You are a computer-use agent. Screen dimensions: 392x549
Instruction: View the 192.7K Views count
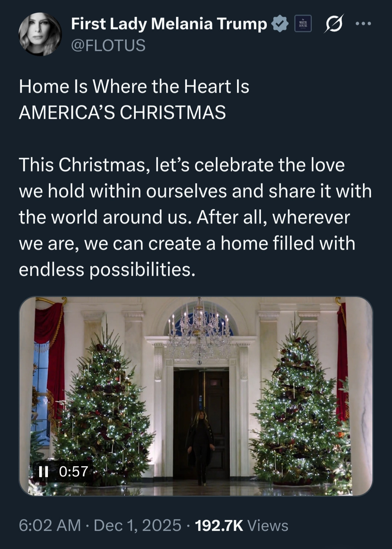pyautogui.click(x=241, y=525)
